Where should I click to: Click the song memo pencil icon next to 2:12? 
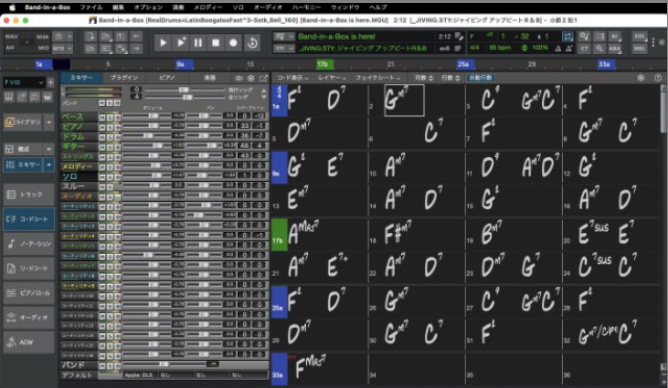point(458,37)
